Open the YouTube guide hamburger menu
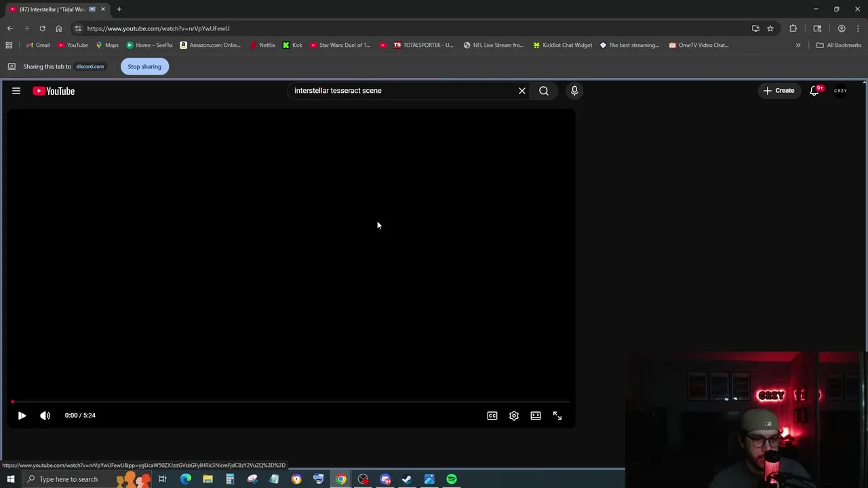 tap(16, 91)
